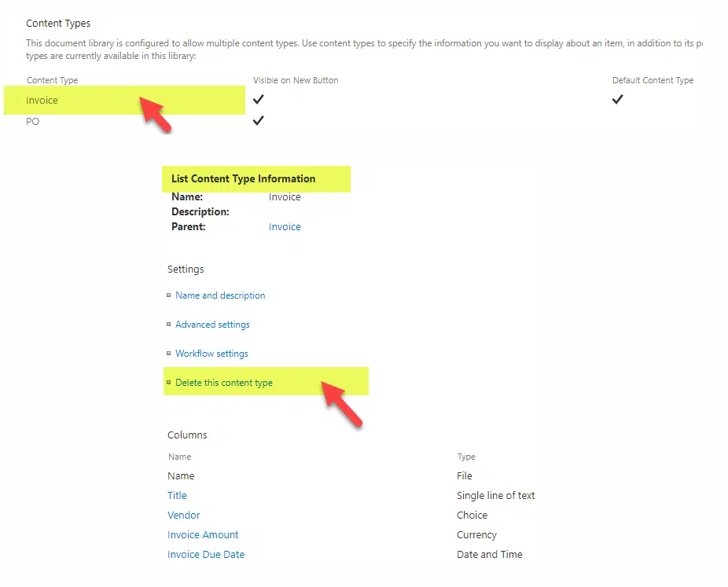Edit the Title column
Screen dimensions: 728x587
point(177,495)
